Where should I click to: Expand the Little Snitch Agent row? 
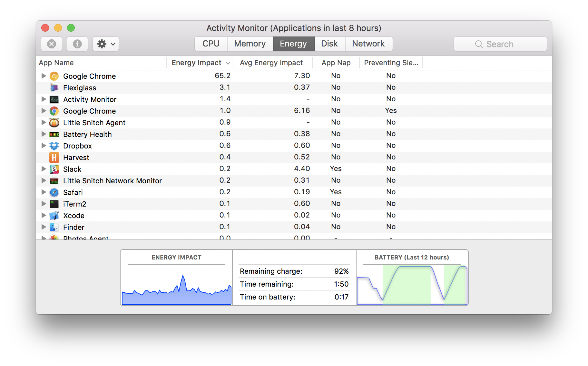(44, 122)
